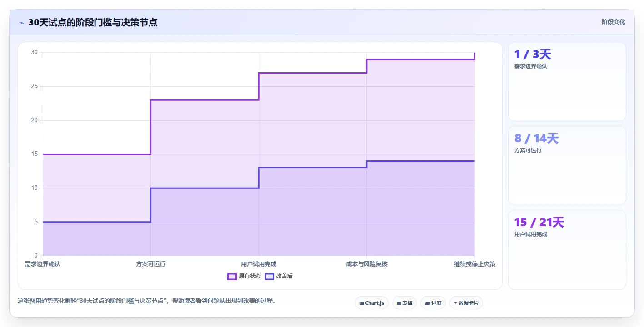Select the 15 / 21天 data card
Screen dimensions: 644x327
(x=567, y=250)
